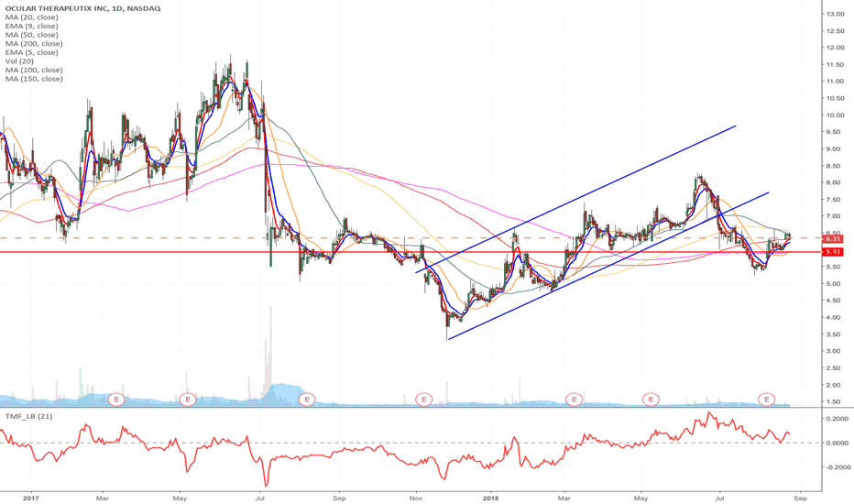Click the 13.00 price axis label
This screenshot has height=504, width=854.
(x=835, y=14)
